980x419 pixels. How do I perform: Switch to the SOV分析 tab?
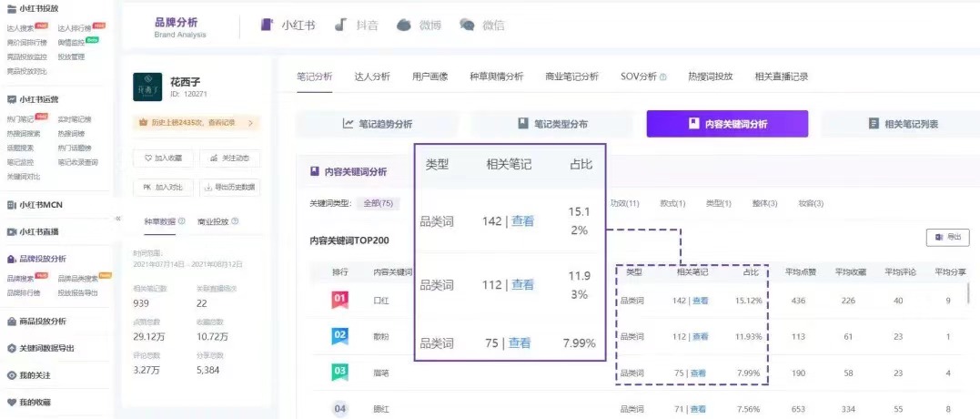point(639,77)
